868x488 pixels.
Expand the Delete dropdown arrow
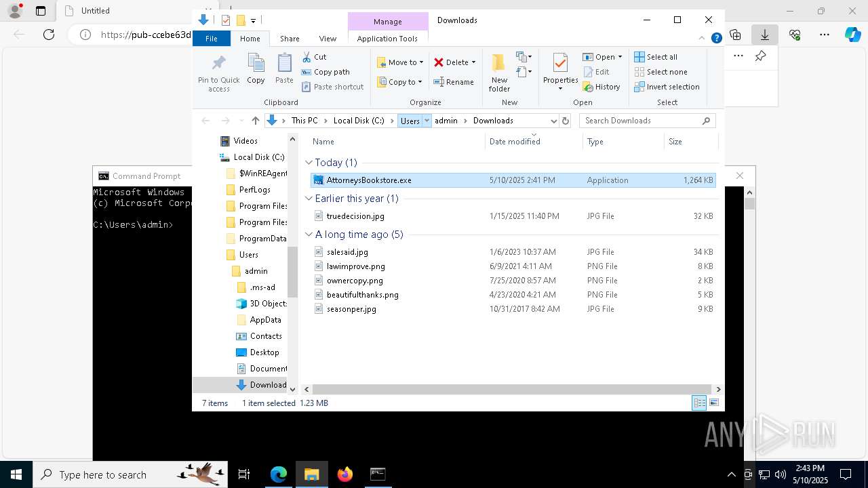[x=473, y=62]
